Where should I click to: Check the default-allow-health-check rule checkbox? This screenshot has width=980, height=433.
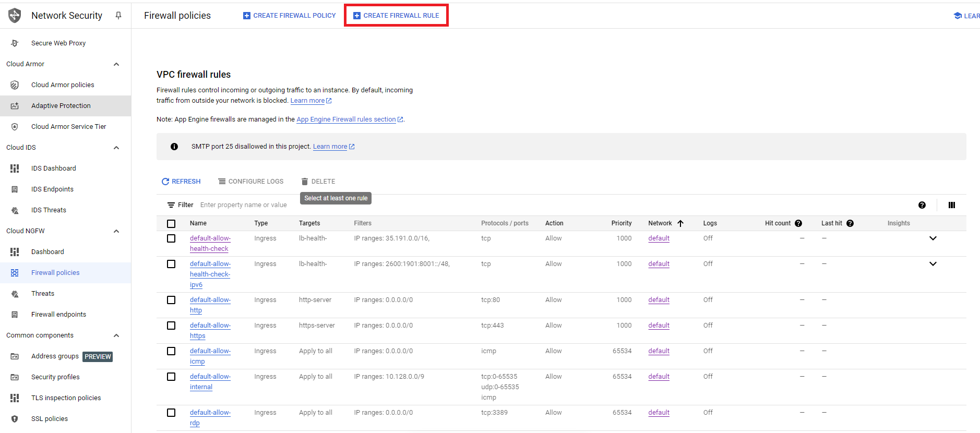pos(171,238)
